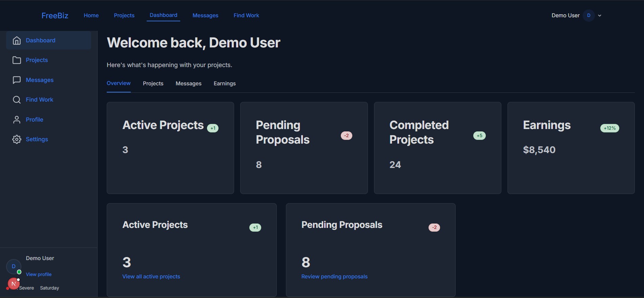644x298 pixels.
Task: Open the Demo User dropdown chevron
Action: pyautogui.click(x=600, y=16)
